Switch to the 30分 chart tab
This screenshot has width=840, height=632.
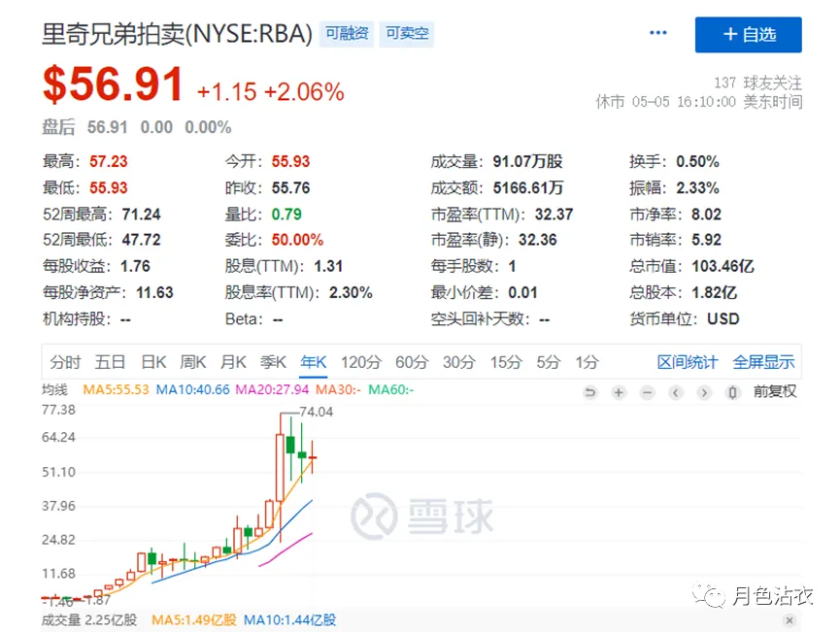[x=459, y=362]
